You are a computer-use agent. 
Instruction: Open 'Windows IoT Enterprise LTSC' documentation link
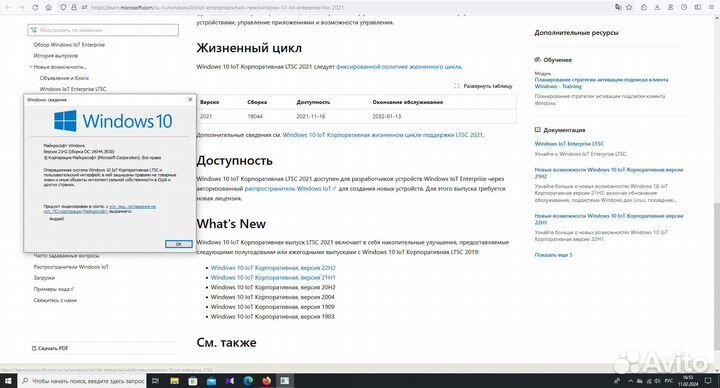(569, 144)
